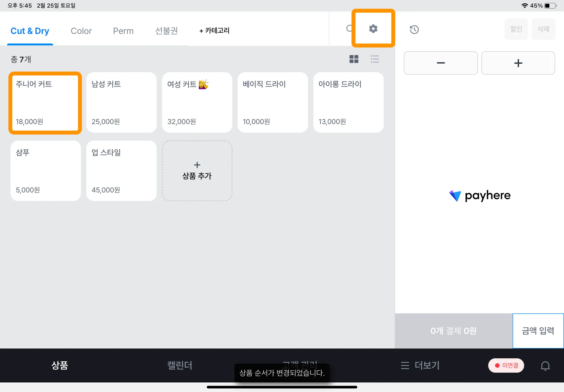This screenshot has height=392, width=564.
Task: Switch to grid view layout
Action: (x=354, y=59)
